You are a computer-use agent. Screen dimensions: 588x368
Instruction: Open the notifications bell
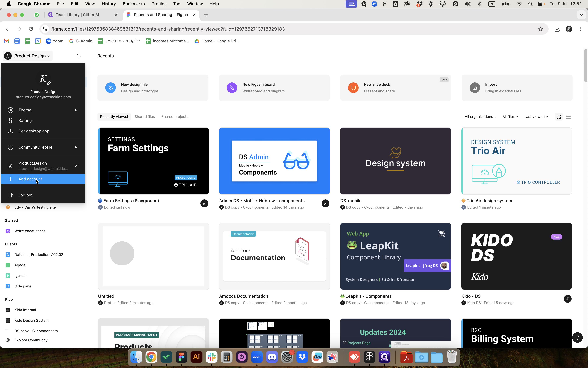coord(78,56)
